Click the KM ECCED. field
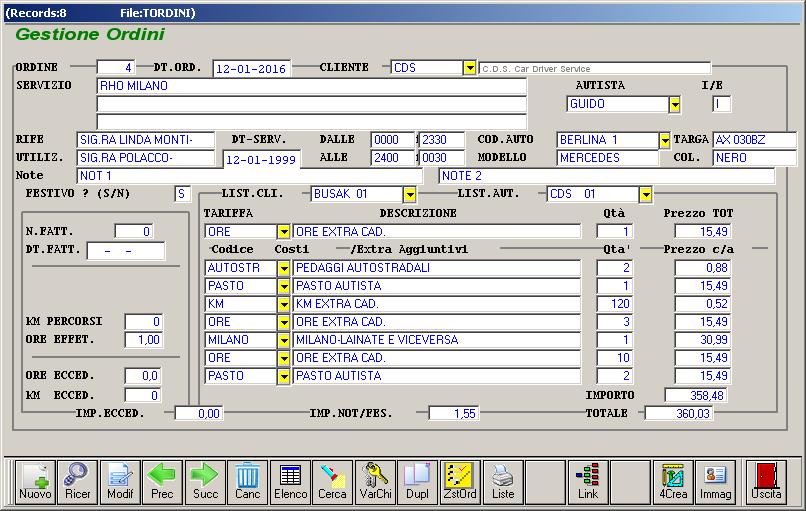The image size is (806, 511). click(x=143, y=395)
